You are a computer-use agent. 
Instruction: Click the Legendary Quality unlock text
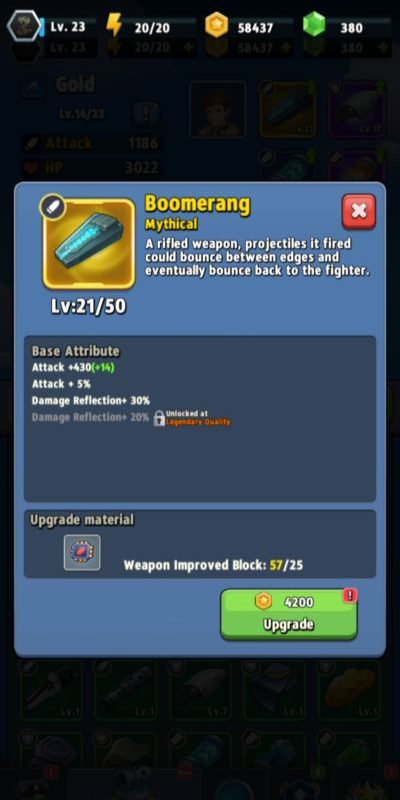pyautogui.click(x=198, y=422)
